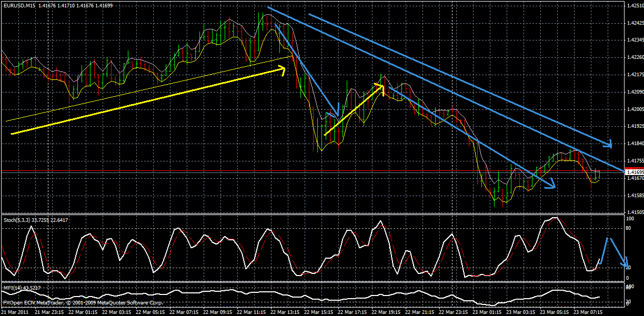Click the MFI indicator subwindow
Viewport: 644px width, 316px height.
(x=316, y=294)
